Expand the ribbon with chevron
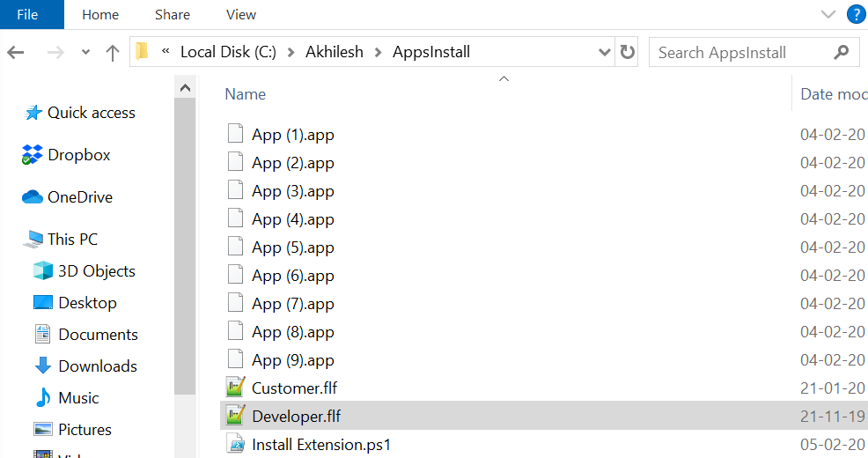Image resolution: width=868 pixels, height=458 pixels. click(x=828, y=14)
